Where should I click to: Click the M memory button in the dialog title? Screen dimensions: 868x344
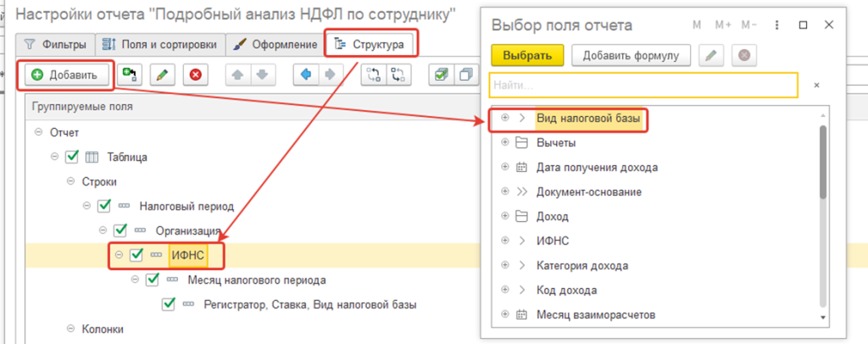(x=697, y=25)
